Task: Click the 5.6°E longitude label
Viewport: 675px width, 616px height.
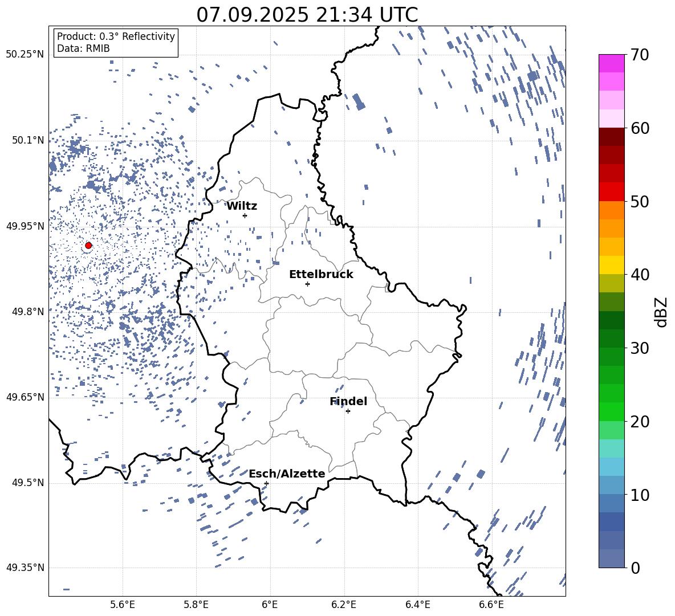Action: click(x=122, y=605)
